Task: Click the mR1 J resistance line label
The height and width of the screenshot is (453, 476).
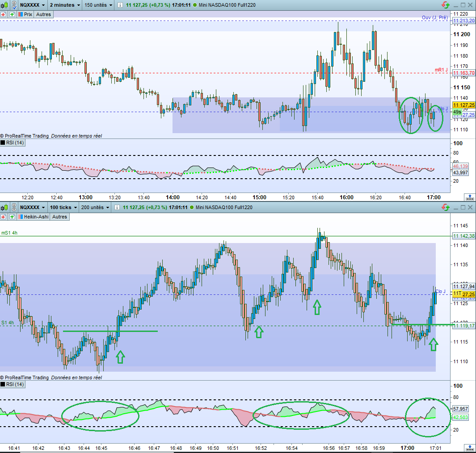Action: point(441,70)
